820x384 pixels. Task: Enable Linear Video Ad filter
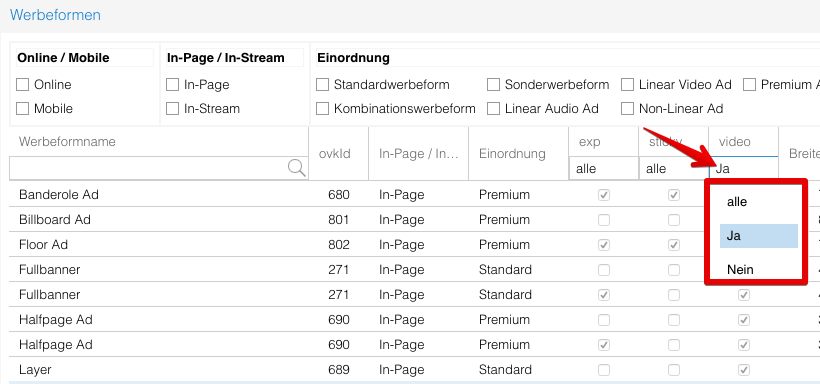point(628,85)
